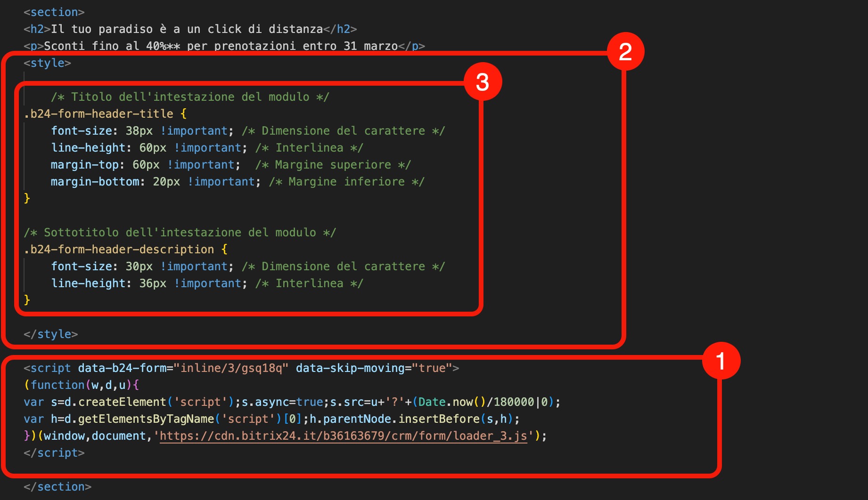Screen dimensions: 868x500
Task: Click the .b24-form-header-title selector
Action: [x=98, y=114]
